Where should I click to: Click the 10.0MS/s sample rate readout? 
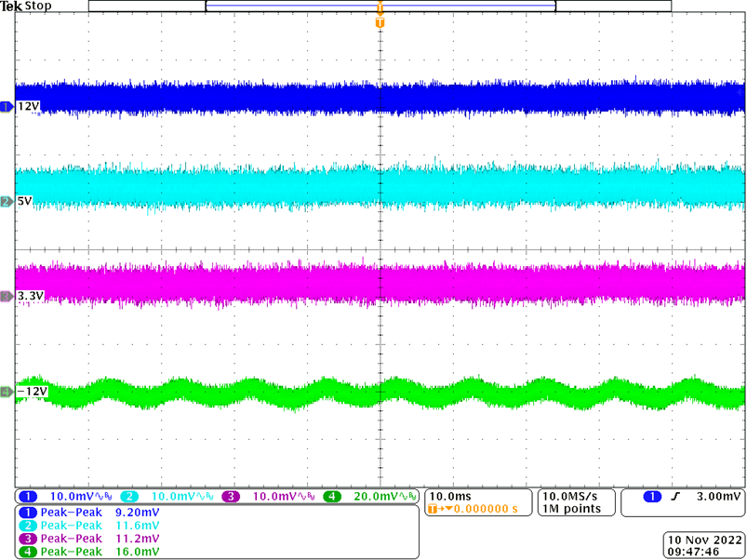click(569, 497)
